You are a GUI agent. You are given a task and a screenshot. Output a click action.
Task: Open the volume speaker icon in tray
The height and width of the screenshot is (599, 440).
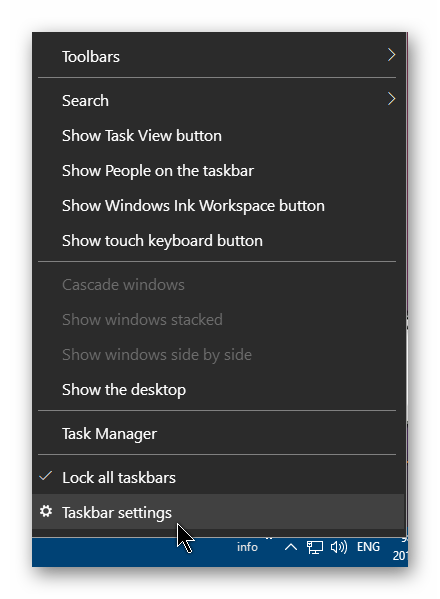tap(338, 547)
